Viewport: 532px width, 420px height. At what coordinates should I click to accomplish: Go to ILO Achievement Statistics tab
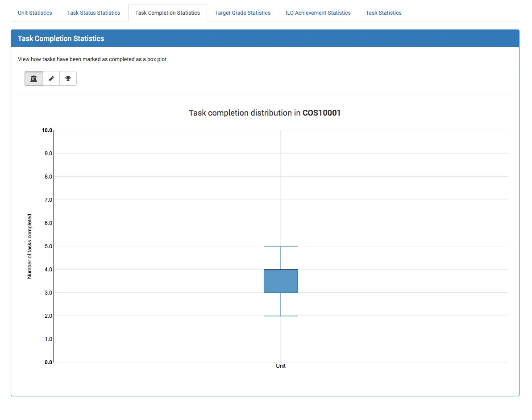pyautogui.click(x=318, y=13)
